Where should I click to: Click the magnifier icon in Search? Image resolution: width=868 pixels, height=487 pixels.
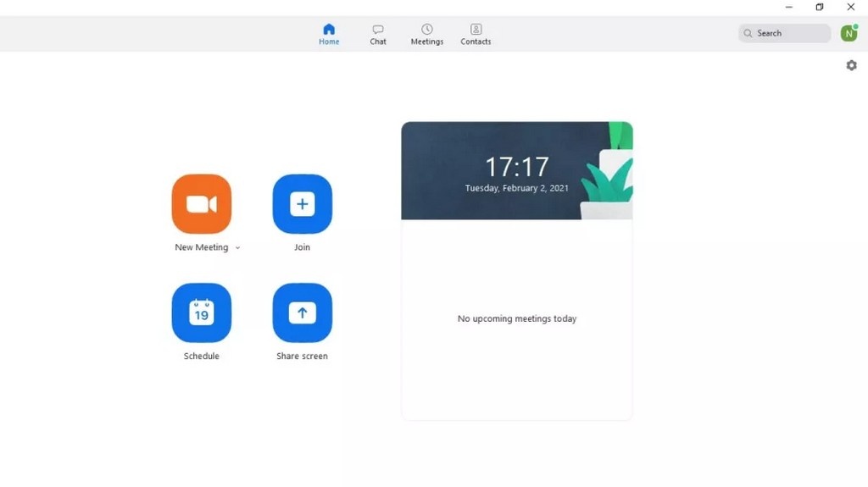748,33
